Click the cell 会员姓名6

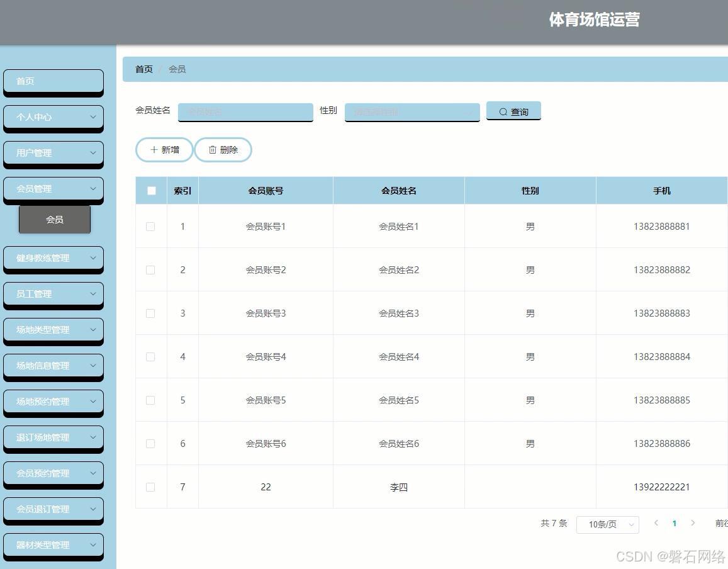[x=399, y=444]
